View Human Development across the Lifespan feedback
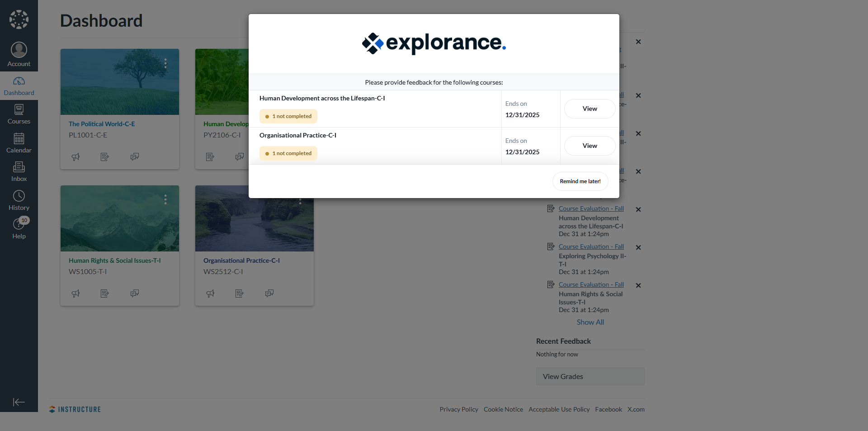 click(x=590, y=109)
